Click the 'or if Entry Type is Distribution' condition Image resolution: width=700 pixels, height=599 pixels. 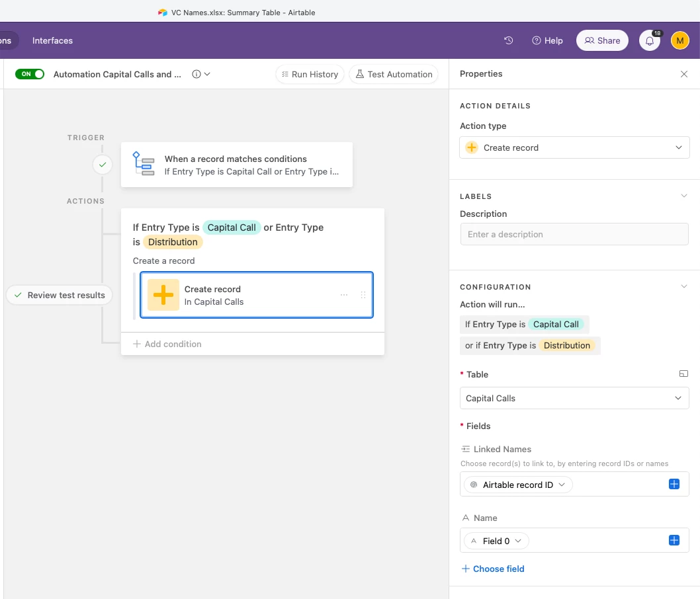tap(530, 345)
